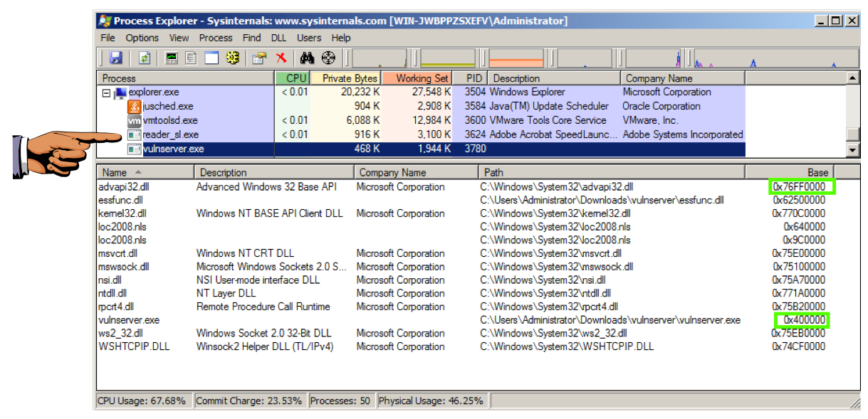Viewport: 868px width, 419px height.
Task: Collapse the explorer.exe tree node
Action: pos(106,92)
